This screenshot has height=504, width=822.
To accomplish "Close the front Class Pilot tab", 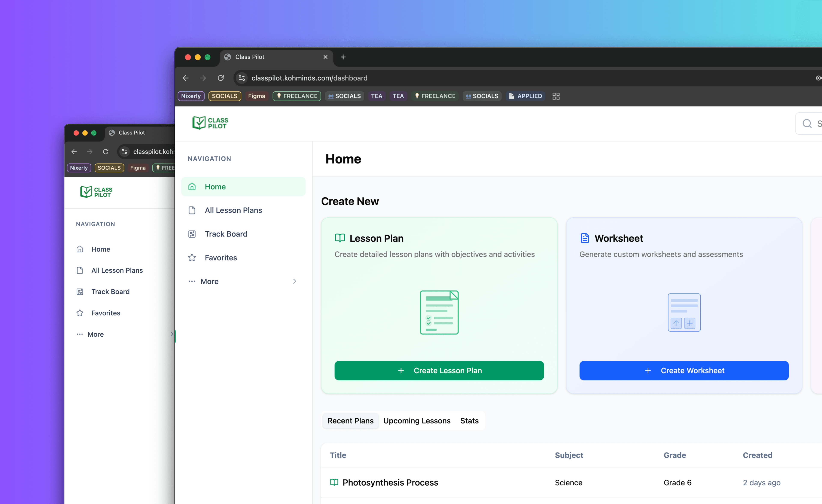I will (x=326, y=57).
